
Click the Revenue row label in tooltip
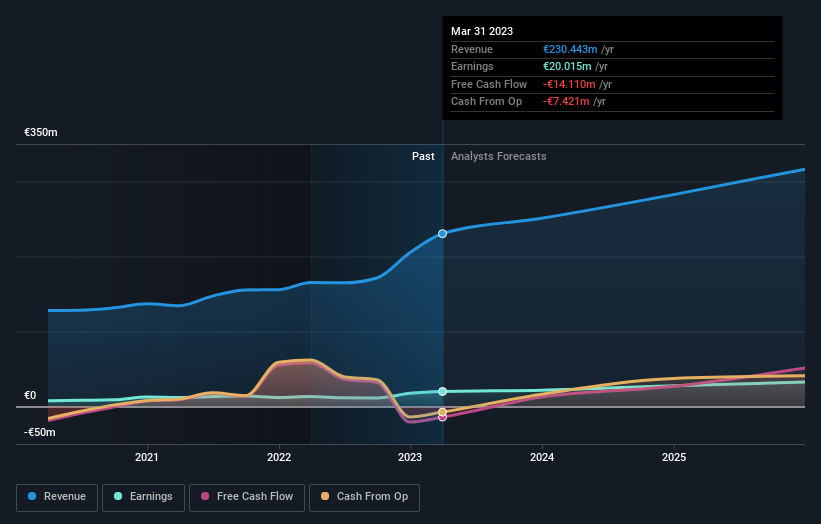click(472, 49)
